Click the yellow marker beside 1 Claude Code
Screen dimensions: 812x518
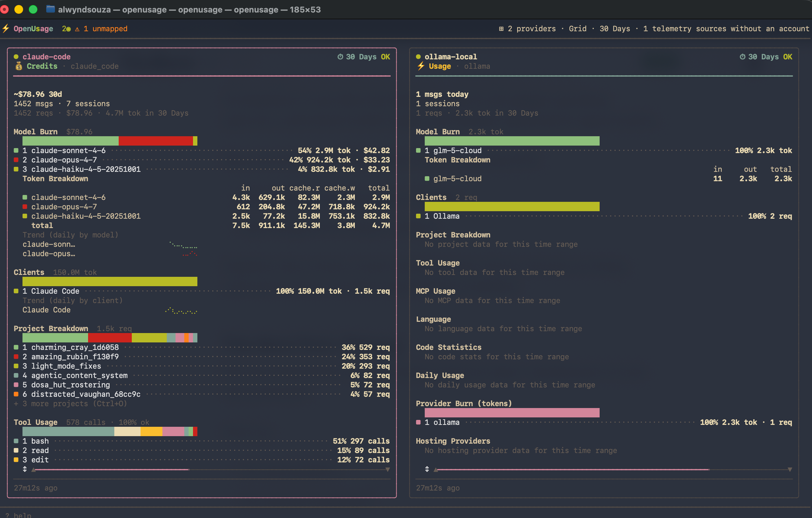click(16, 291)
